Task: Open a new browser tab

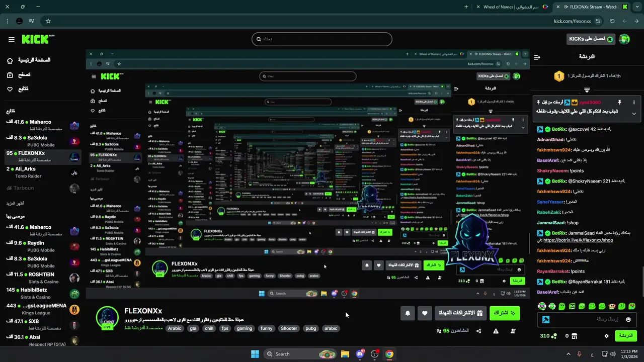Action: pos(466,7)
